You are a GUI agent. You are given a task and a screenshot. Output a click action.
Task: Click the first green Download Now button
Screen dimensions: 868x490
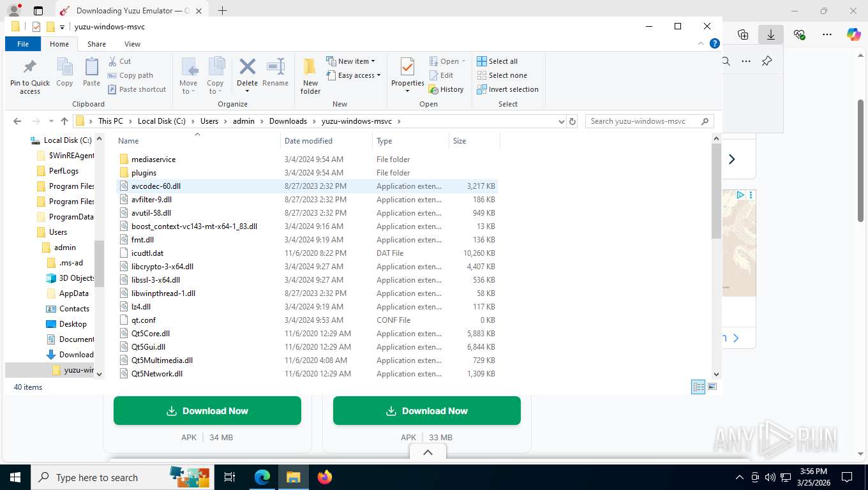tap(207, 411)
